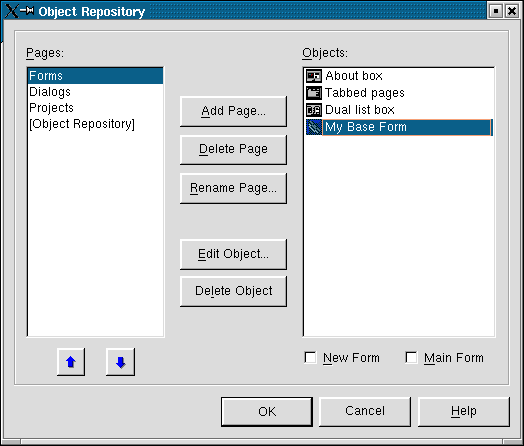The height and width of the screenshot is (446, 524).
Task: Select the Forms page entry
Action: pyautogui.click(x=95, y=76)
